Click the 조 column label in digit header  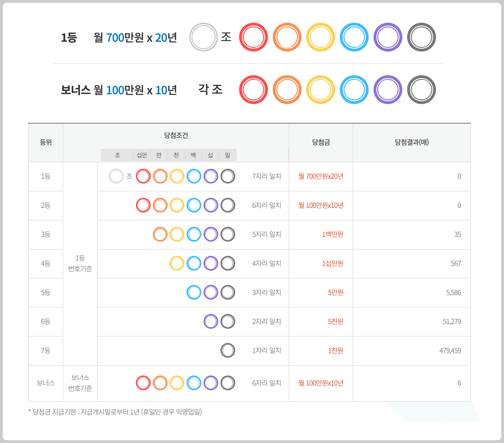(x=118, y=155)
